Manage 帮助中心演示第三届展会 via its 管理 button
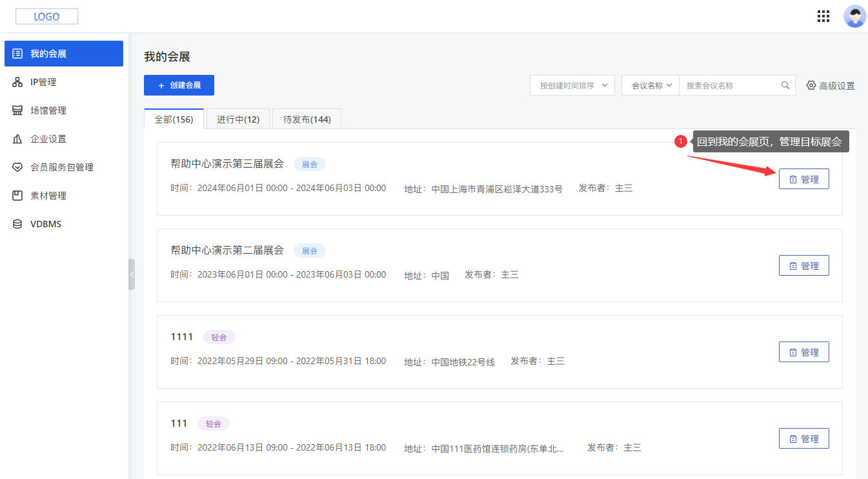The height and width of the screenshot is (479, 868). [x=803, y=178]
